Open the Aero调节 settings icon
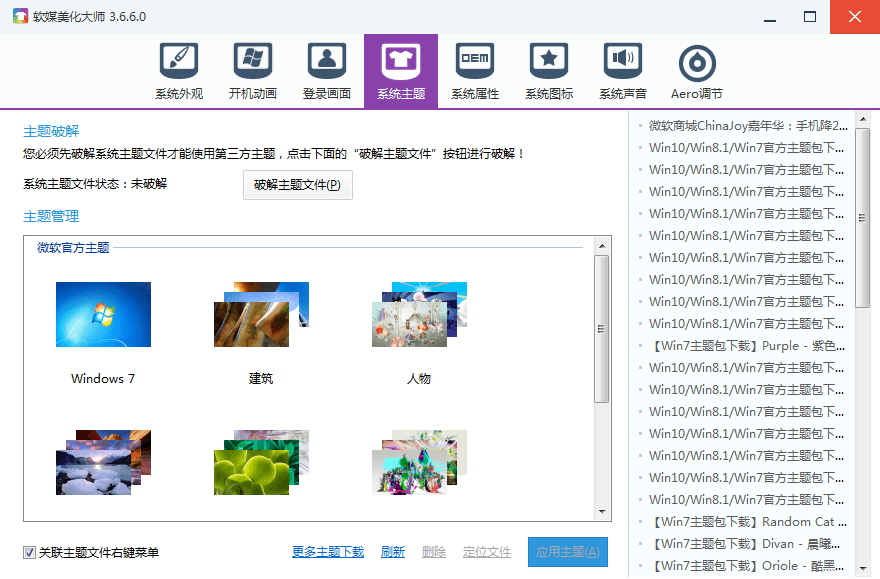The image size is (880, 579). coord(697,66)
